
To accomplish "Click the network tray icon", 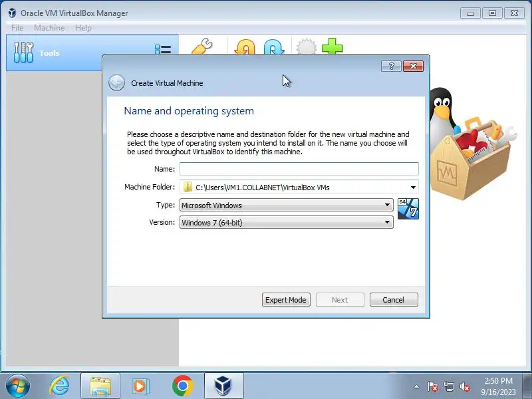I will pos(448,386).
